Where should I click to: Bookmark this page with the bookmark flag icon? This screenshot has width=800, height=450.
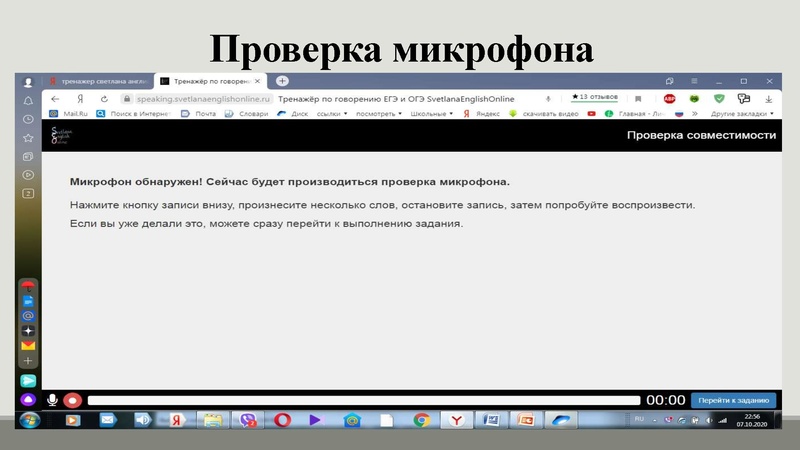coord(638,99)
